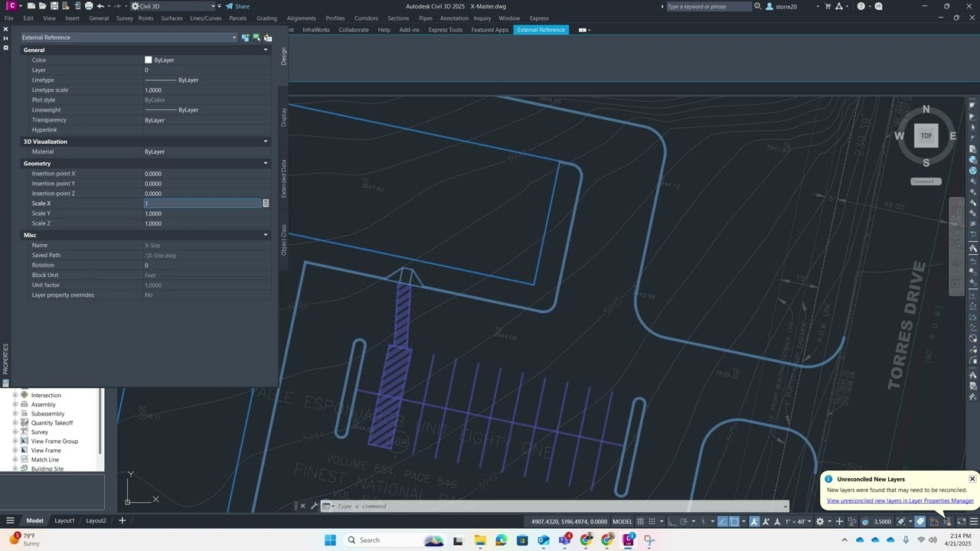Click the Save icon in quick access toolbar

tap(54, 6)
